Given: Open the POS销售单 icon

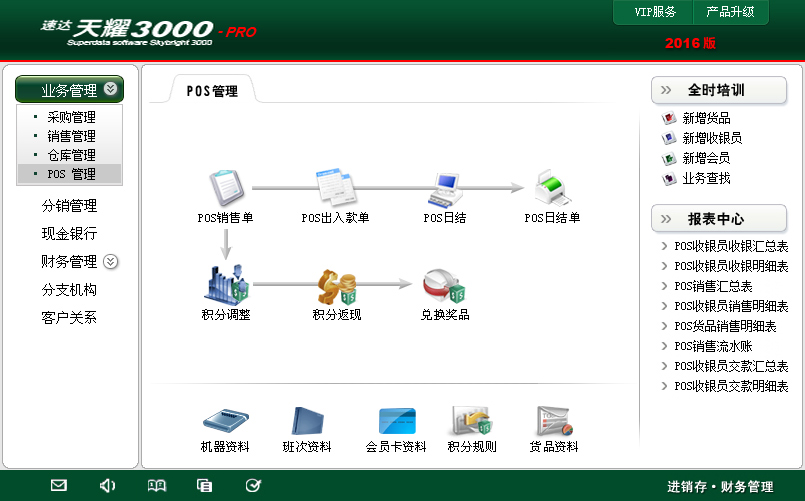Looking at the screenshot, I should pos(226,187).
